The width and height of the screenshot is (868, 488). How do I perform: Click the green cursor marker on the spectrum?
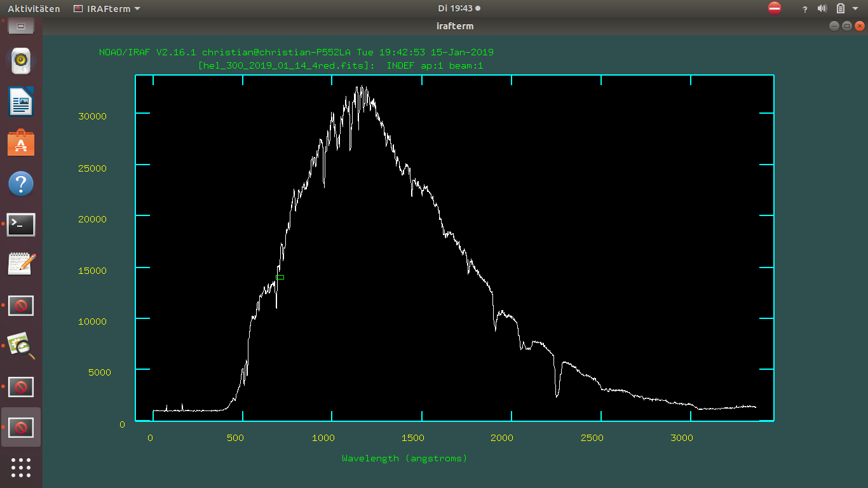point(280,277)
